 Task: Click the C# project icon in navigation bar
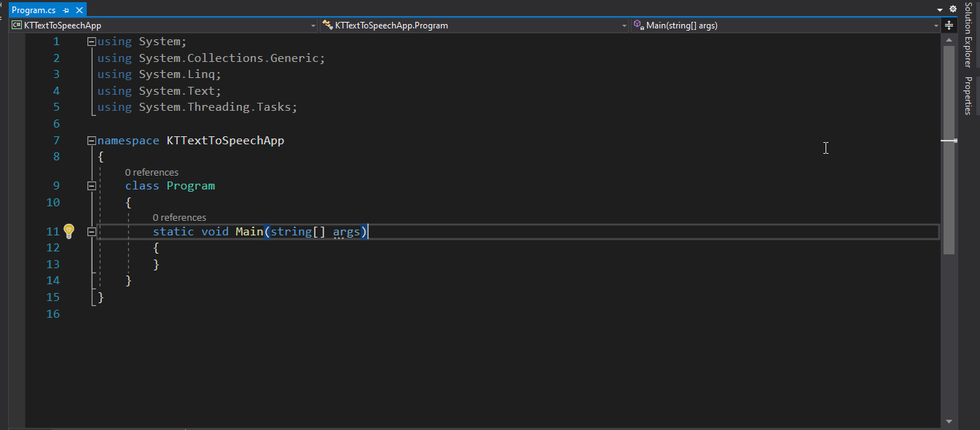click(16, 26)
